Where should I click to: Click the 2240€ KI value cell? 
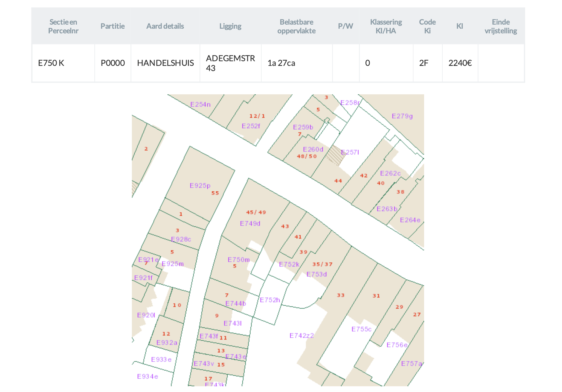click(x=460, y=63)
